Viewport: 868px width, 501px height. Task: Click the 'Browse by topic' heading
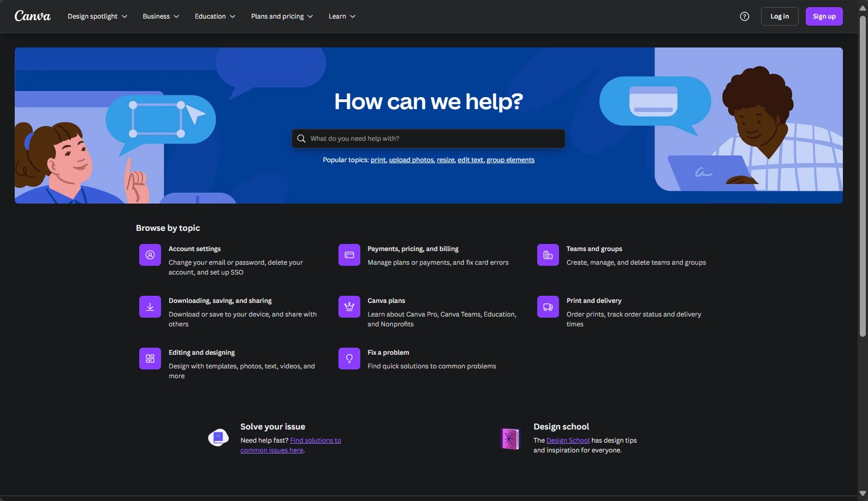(x=168, y=228)
